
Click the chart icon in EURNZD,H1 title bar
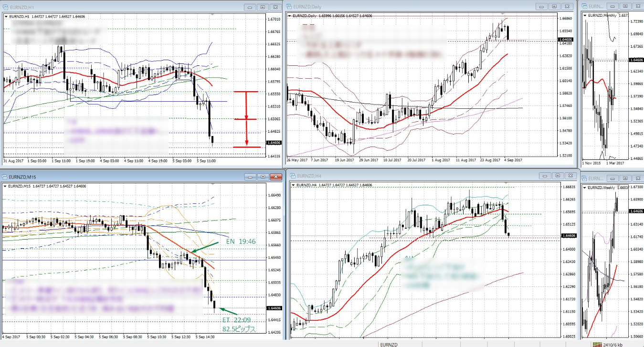[5, 7]
